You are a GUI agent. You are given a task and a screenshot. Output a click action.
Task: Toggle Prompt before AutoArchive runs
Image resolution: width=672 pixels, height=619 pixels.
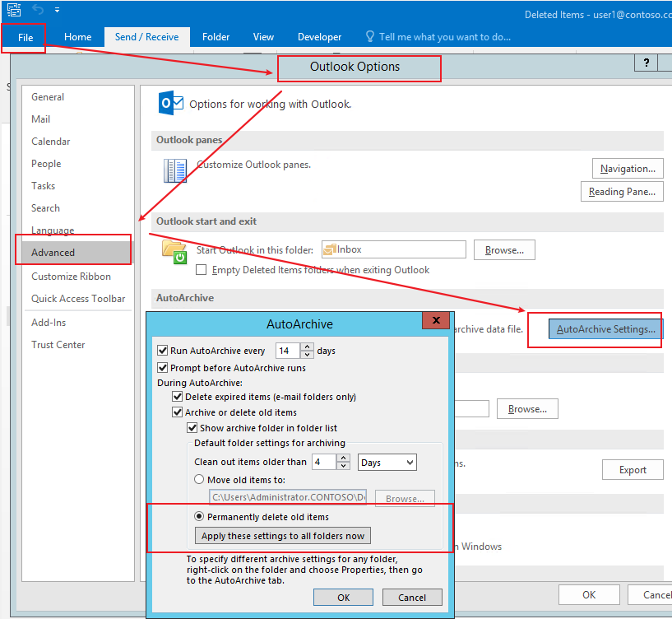[x=162, y=368]
